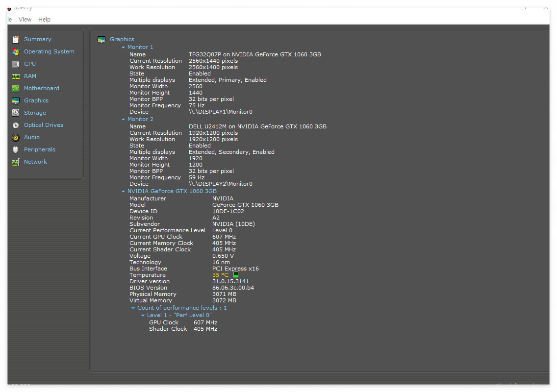Click the BIOS version 86.06.3c.00.b4
Screen dimensions: 557x392
233,288
